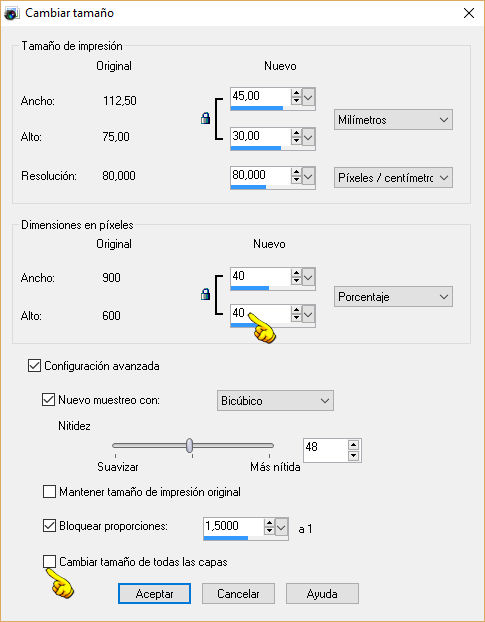Viewport: 485px width, 622px height.
Task: Open the Bicúbico resampling method dropdown
Action: 275,400
